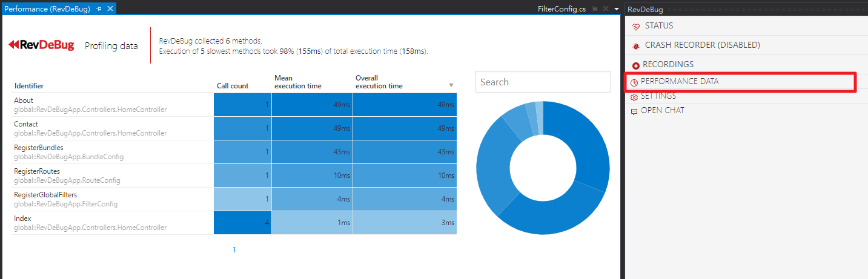Click 'RevDeBug collected 6 methods.' summary text

[x=210, y=41]
